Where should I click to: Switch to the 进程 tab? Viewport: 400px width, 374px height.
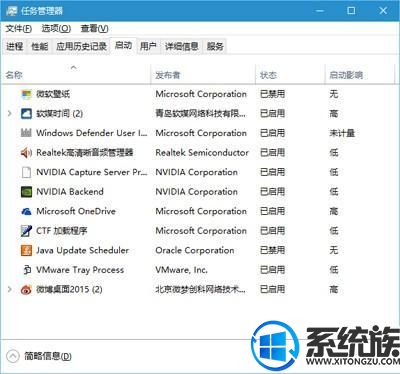(x=15, y=46)
